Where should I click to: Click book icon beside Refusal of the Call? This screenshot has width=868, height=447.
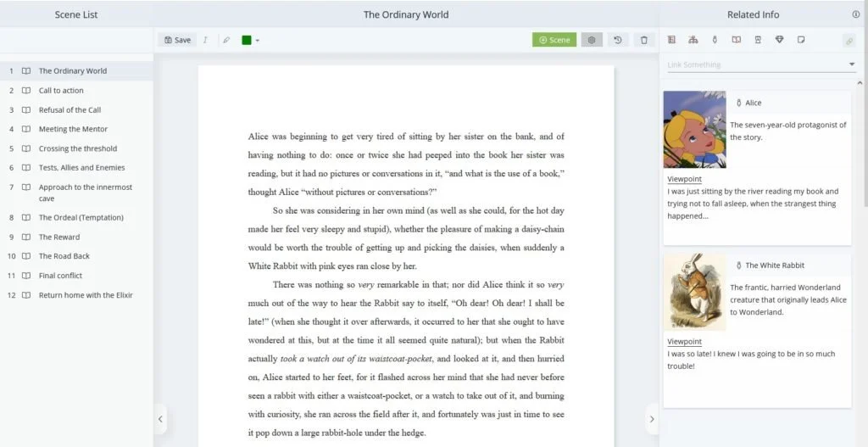point(26,109)
